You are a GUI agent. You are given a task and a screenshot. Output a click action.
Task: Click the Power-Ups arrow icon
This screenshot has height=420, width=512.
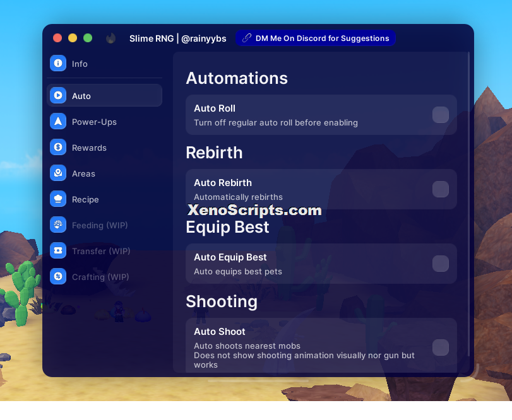tap(58, 121)
